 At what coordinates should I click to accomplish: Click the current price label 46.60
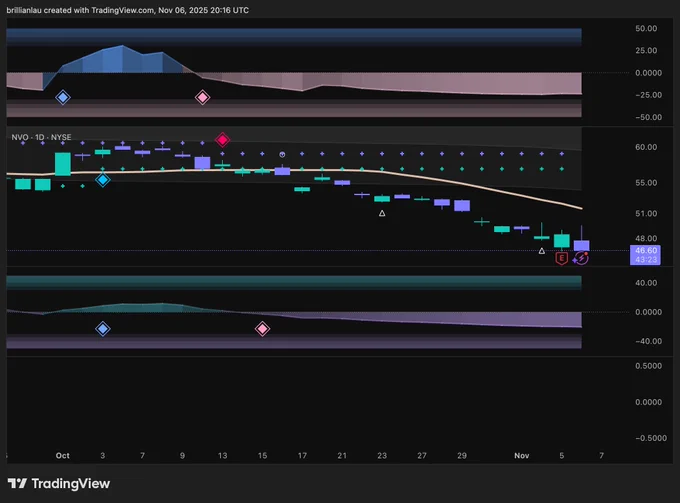tap(646, 250)
